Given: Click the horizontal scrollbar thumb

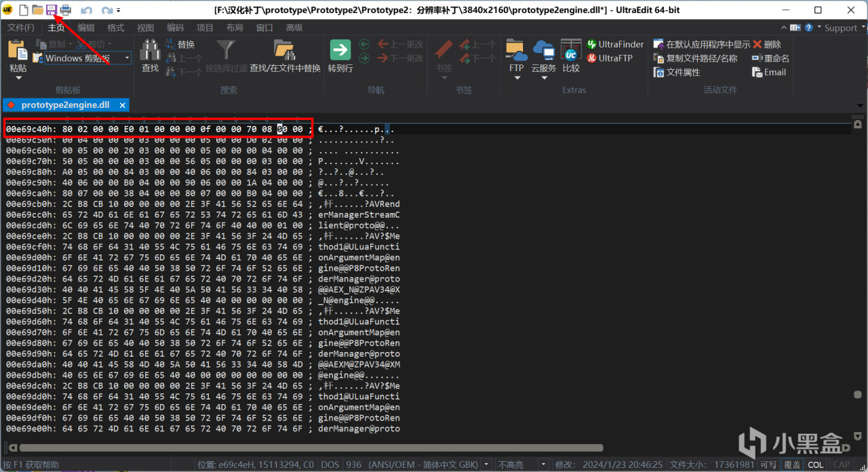Looking at the screenshot, I should pyautogui.click(x=311, y=448).
